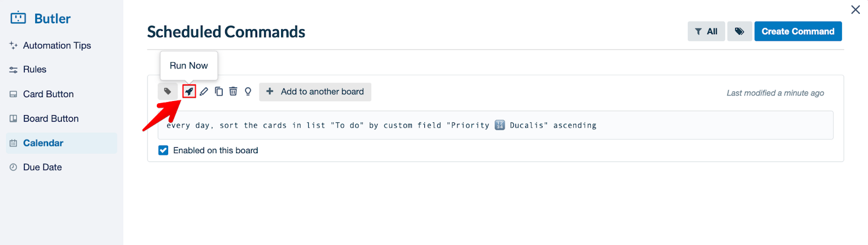
Task: Close the Butler dialog
Action: [x=856, y=10]
